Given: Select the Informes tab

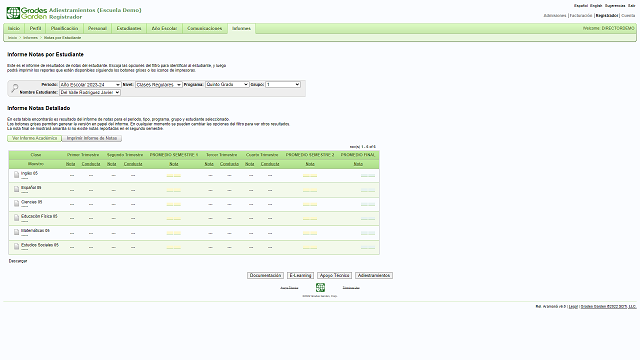Looking at the screenshot, I should click(242, 29).
